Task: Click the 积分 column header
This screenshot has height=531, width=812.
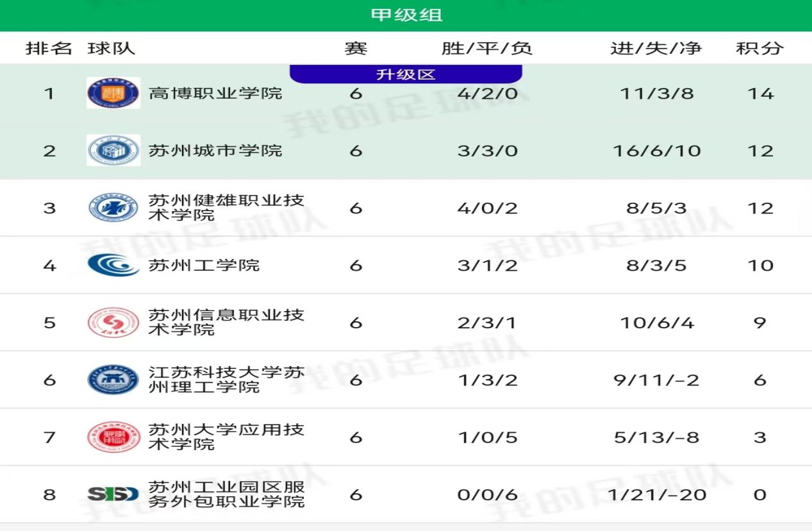Action: (760, 49)
